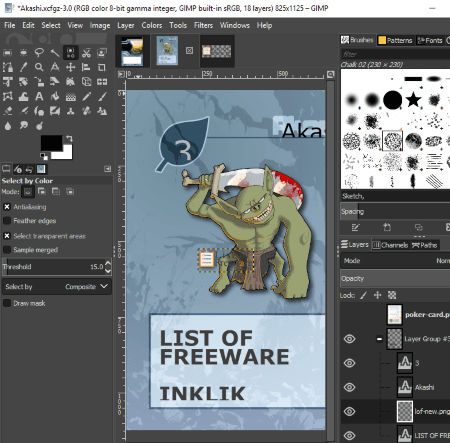Hide the Layer Group #3 visibility eye
This screenshot has width=450, height=443.
(349, 339)
